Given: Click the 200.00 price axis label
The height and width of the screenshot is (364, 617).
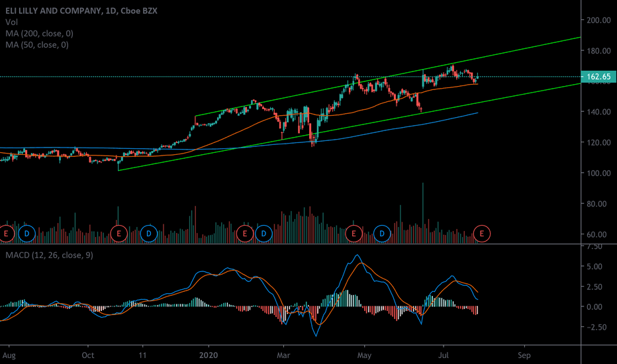Looking at the screenshot, I should click(x=598, y=20).
